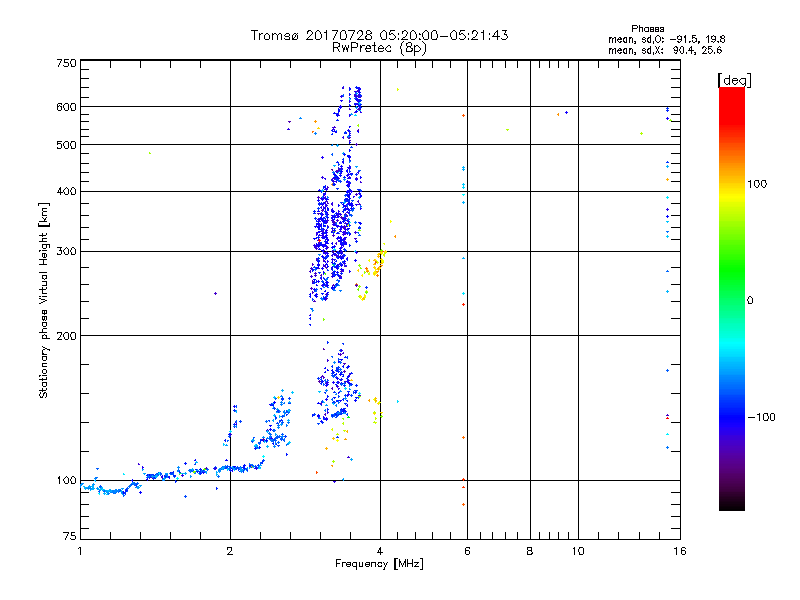The image size is (800, 600).
Task: Click the 'mean, sd,O: -91.5, 19.8' line
Action: pyautogui.click(x=666, y=39)
